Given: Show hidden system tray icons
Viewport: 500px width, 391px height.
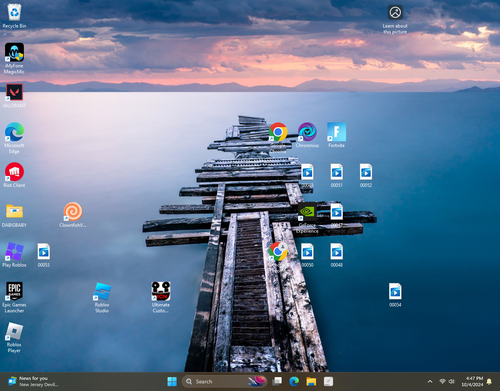Looking at the screenshot, I should click(x=430, y=381).
